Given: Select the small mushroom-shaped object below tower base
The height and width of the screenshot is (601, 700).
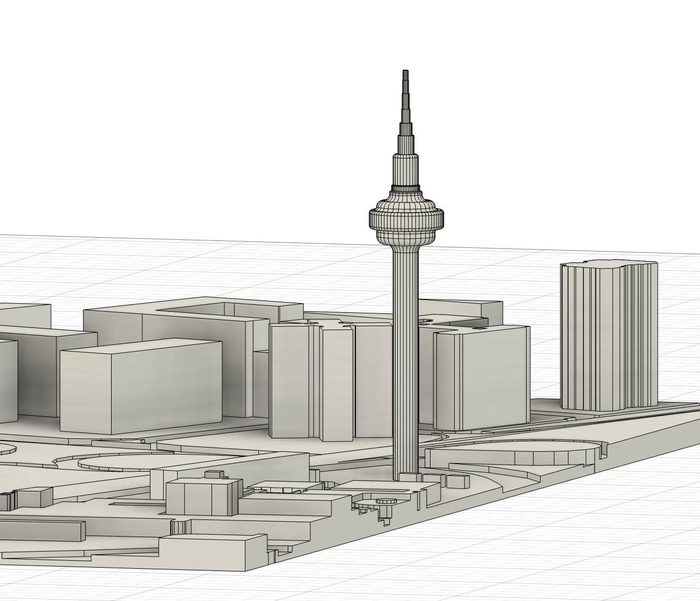Looking at the screenshot, I should click(386, 508).
